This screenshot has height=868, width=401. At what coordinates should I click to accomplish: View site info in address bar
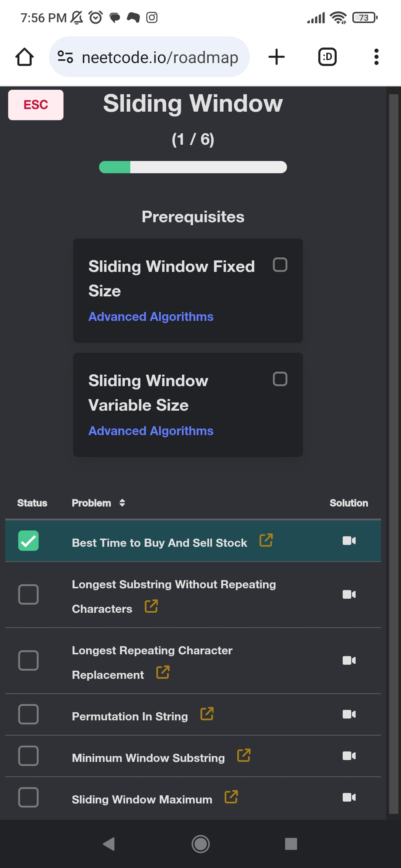click(65, 57)
